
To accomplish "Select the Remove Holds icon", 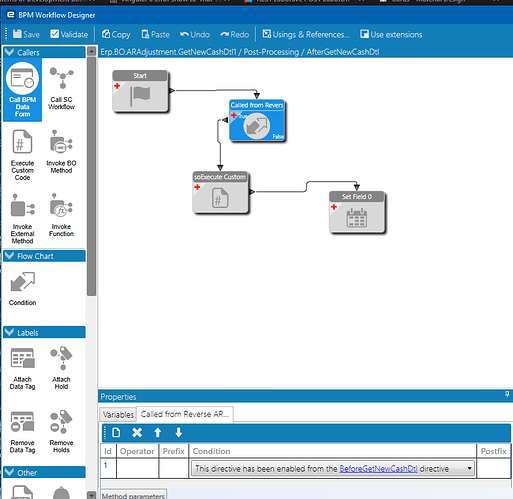I will [x=61, y=431].
